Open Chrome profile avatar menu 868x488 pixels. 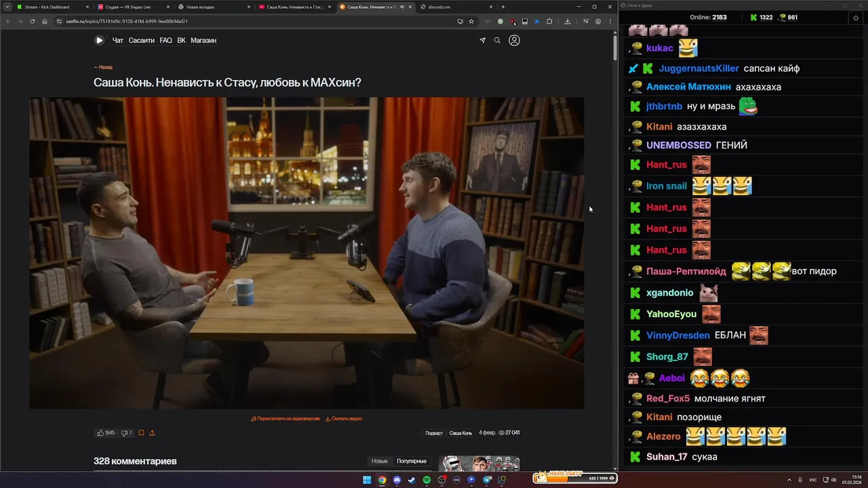(x=597, y=21)
